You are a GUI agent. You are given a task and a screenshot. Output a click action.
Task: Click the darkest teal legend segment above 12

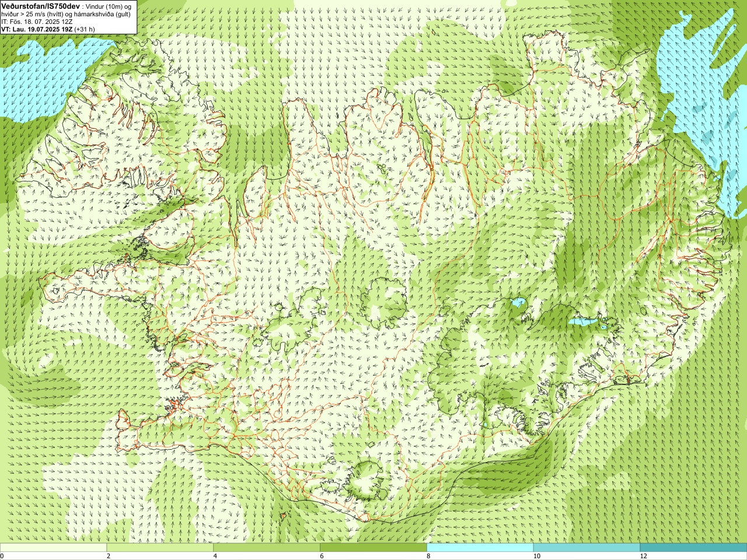pyautogui.click(x=693, y=548)
